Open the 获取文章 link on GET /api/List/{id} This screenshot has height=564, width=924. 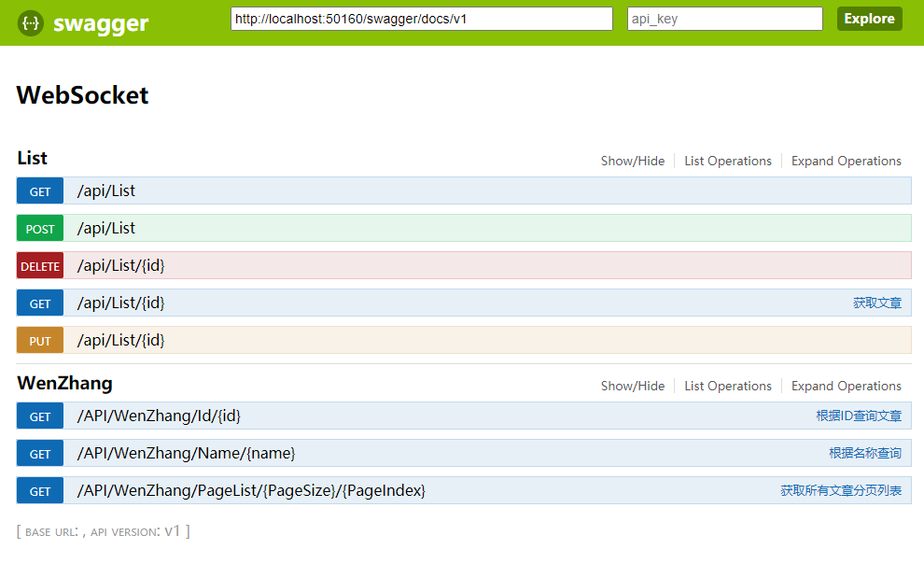pos(877,303)
